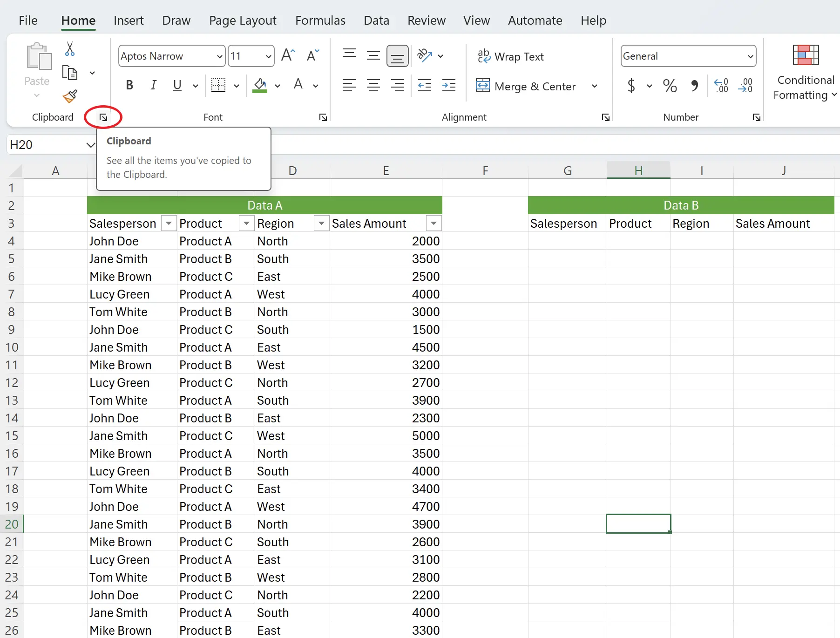Click the Cut scissors icon
This screenshot has height=638, width=840.
tap(70, 49)
